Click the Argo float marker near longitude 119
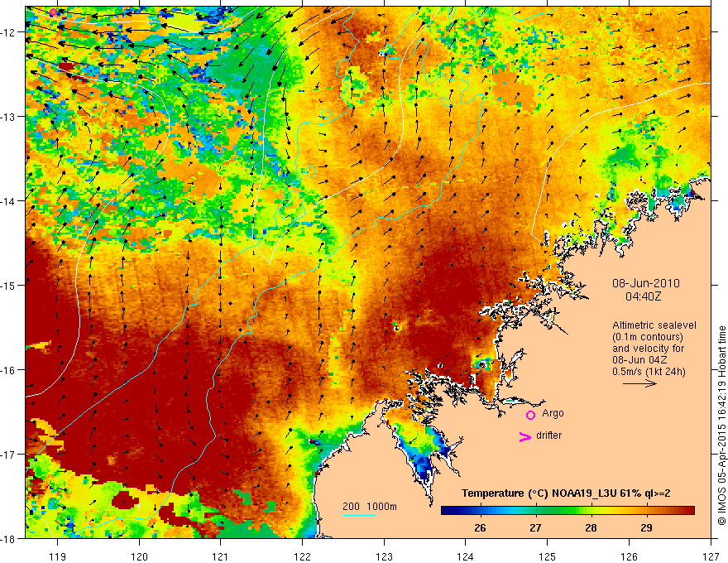Image resolution: width=728 pixels, height=563 pixels. coord(53,12)
